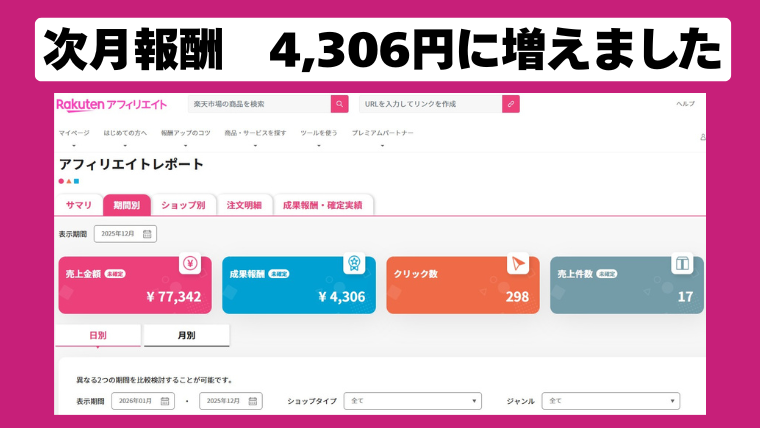Switch to the ショップ別 tab

point(183,205)
